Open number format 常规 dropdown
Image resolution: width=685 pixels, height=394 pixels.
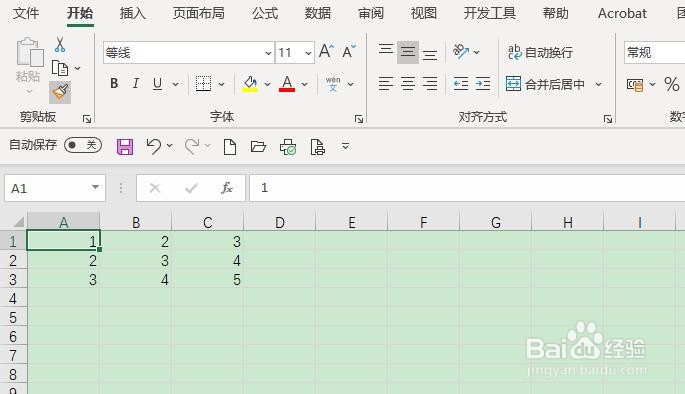pyautogui.click(x=654, y=52)
